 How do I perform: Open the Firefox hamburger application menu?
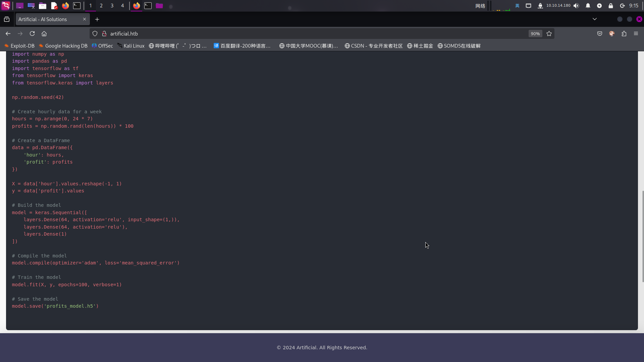(636, 34)
